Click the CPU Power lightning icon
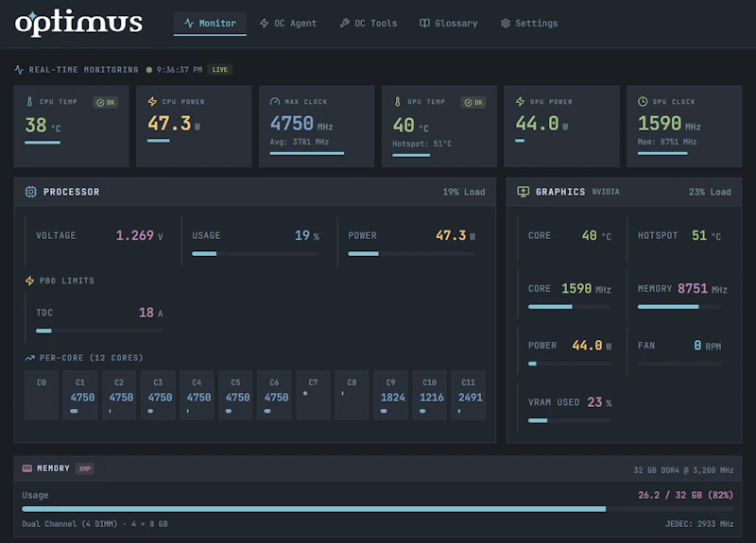 (152, 102)
